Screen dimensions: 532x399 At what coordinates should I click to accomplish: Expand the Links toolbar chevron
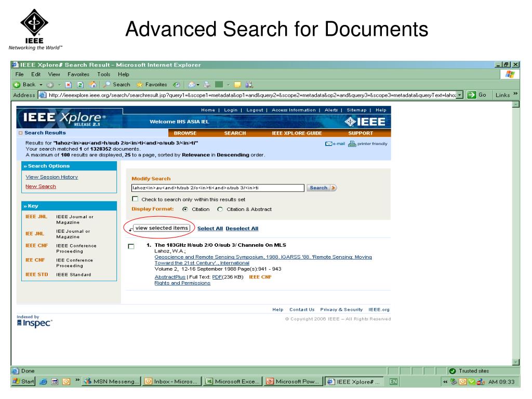[516, 94]
